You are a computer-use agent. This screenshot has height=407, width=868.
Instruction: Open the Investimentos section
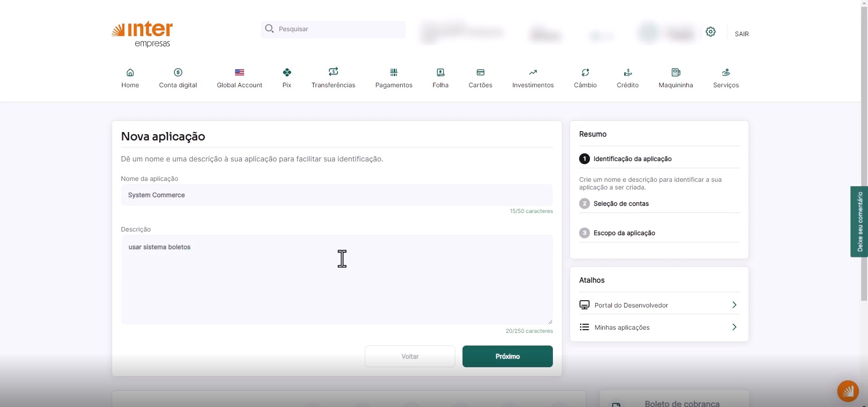click(533, 78)
